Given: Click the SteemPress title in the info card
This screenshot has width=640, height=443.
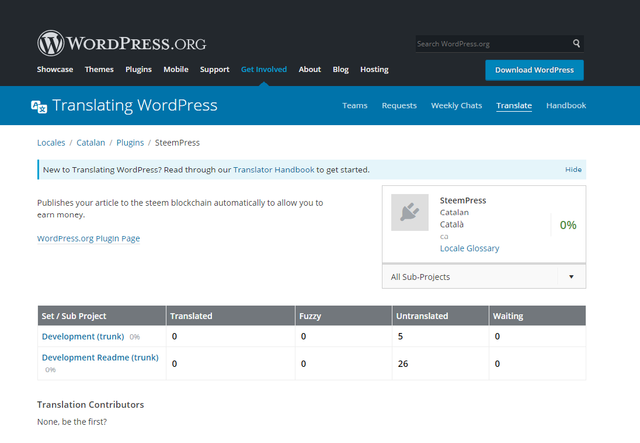Looking at the screenshot, I should (463, 200).
